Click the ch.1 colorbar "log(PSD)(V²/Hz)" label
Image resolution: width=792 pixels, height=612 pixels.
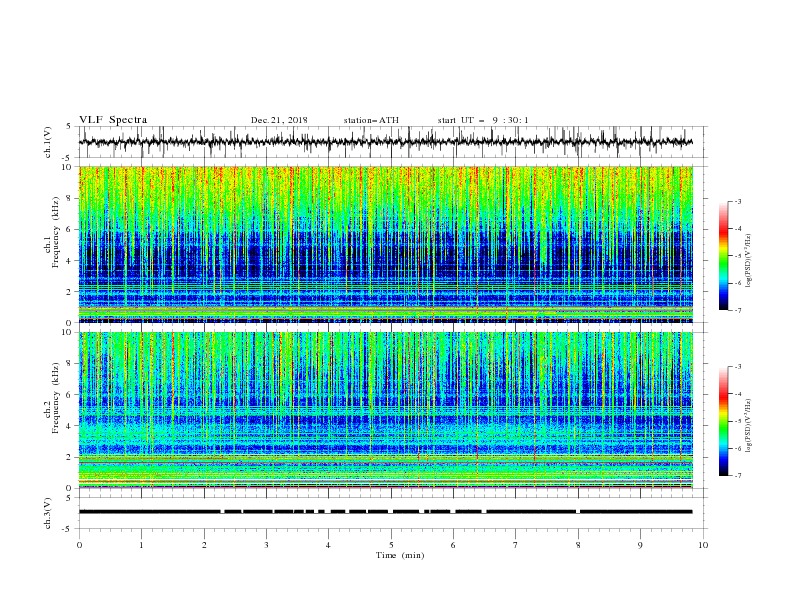(x=749, y=261)
